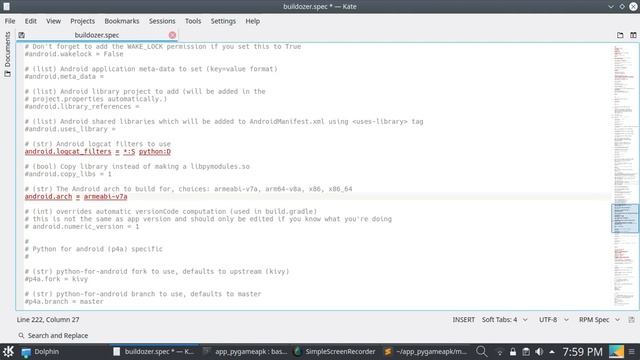Open the UTF-8 encoding dropdown
This screenshot has height=360, width=640.
click(x=553, y=320)
